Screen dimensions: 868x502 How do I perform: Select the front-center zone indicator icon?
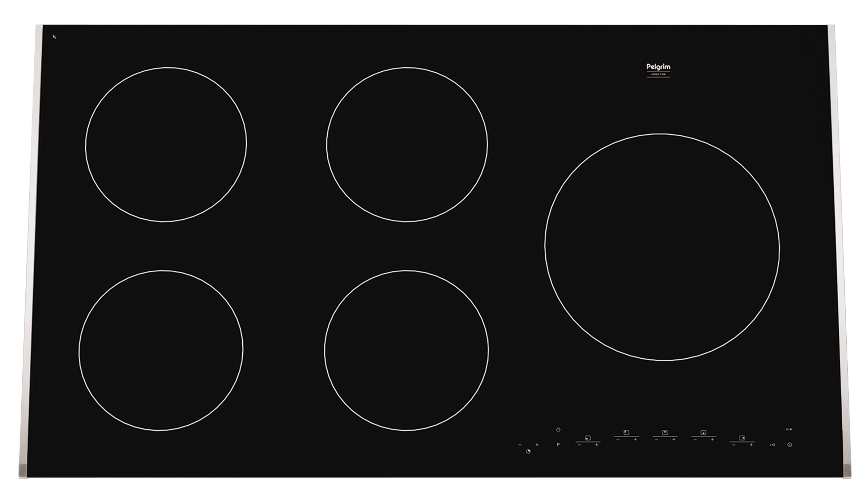coord(703,433)
